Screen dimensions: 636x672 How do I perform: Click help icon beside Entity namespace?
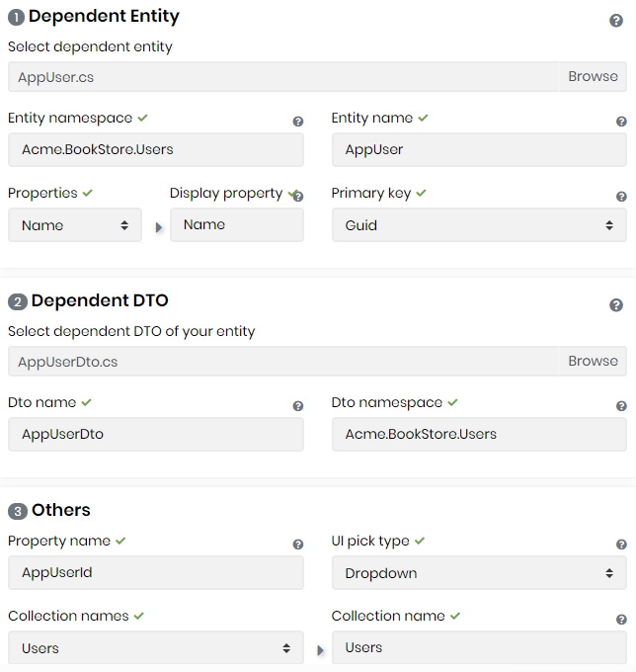coord(298,122)
